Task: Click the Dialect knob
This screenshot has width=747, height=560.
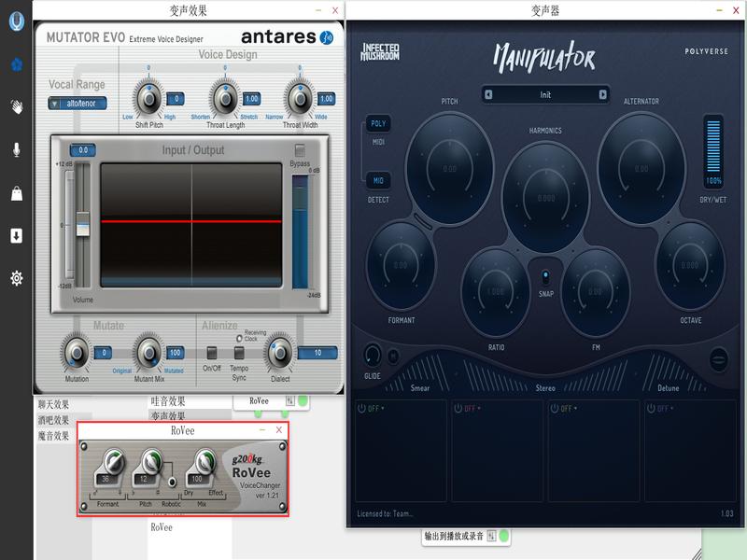Action: 279,353
